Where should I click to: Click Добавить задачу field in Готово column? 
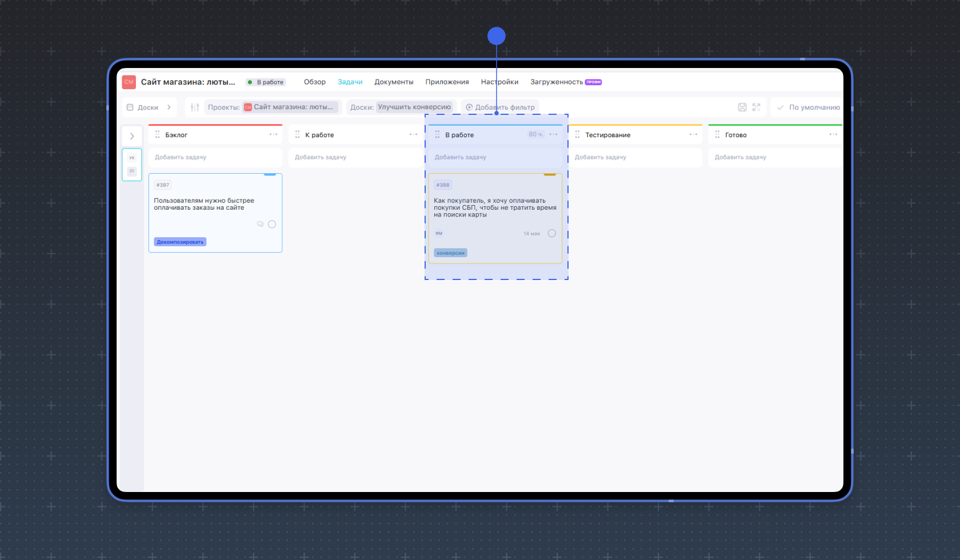740,157
